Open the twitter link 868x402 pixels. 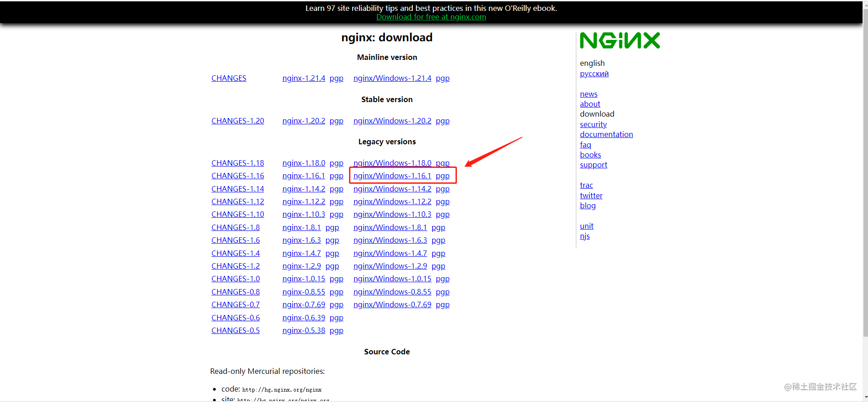coord(591,196)
